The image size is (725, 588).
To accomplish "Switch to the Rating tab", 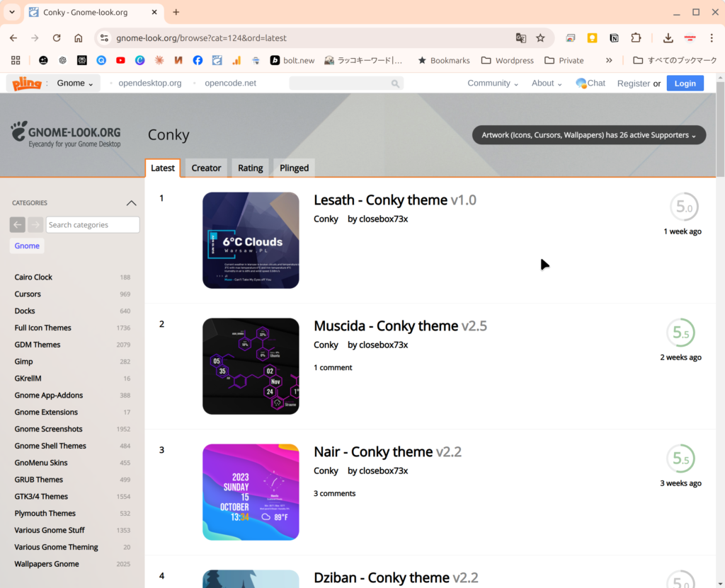I will (250, 168).
